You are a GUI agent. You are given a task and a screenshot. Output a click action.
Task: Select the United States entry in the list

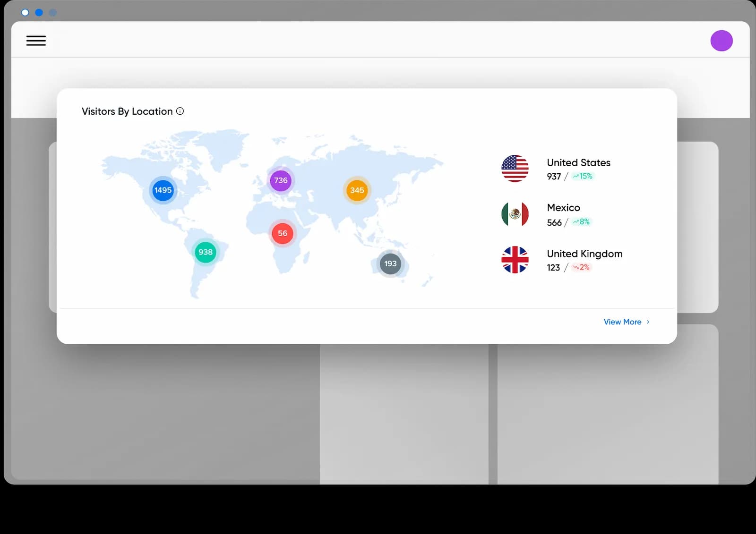(x=578, y=162)
